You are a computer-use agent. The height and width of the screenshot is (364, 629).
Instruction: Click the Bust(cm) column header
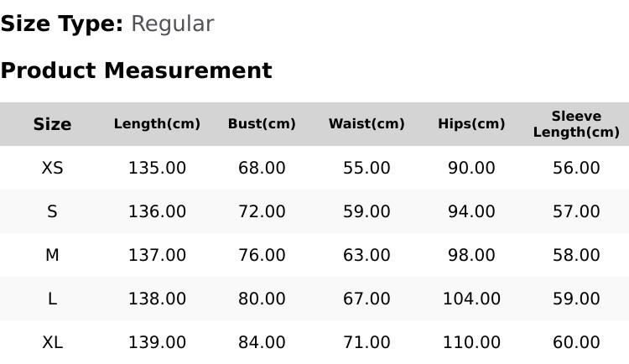pyautogui.click(x=262, y=124)
